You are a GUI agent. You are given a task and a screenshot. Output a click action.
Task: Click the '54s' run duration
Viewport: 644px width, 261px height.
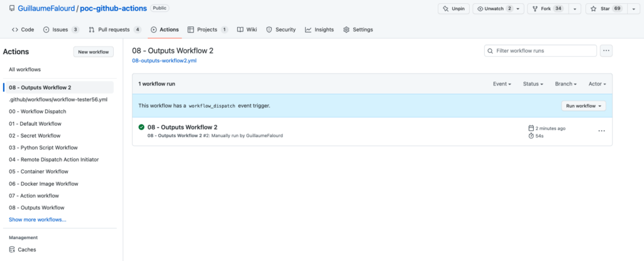coord(540,136)
